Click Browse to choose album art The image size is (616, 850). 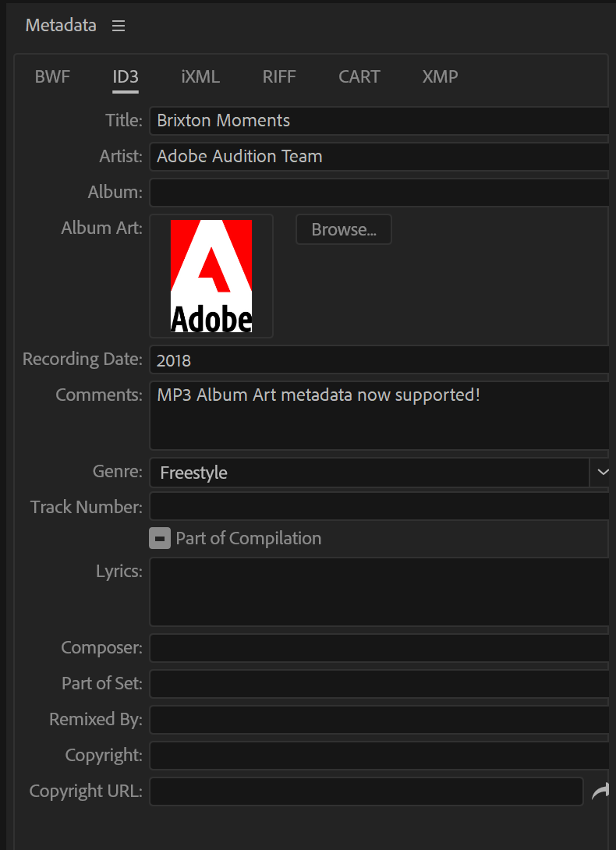343,229
